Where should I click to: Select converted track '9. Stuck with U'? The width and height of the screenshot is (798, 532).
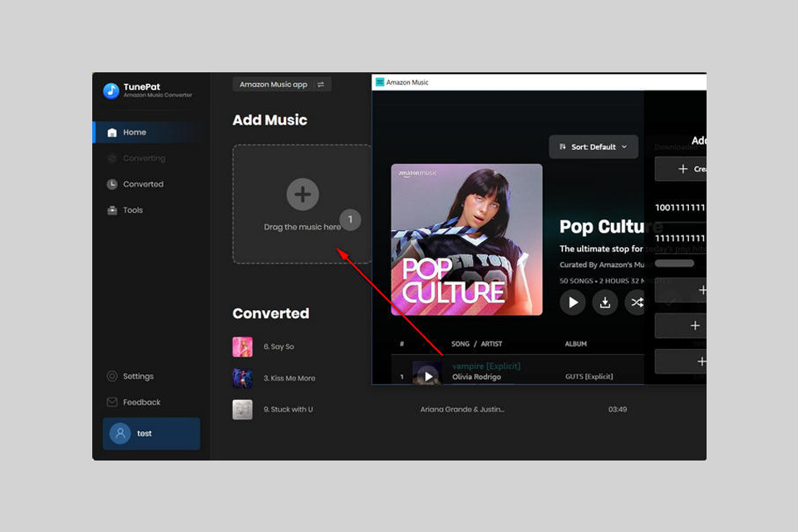coord(288,409)
